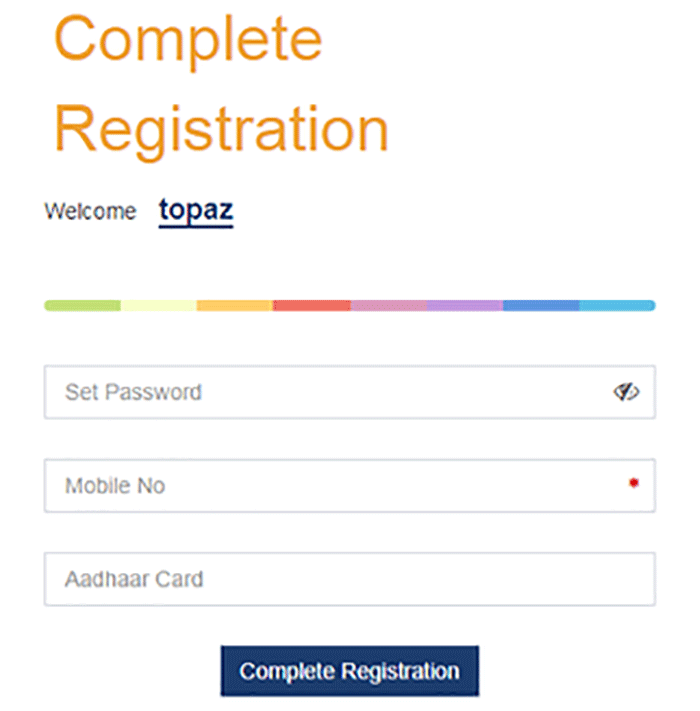Select the green segment of the color bar
The width and height of the screenshot is (700, 711).
point(83,306)
